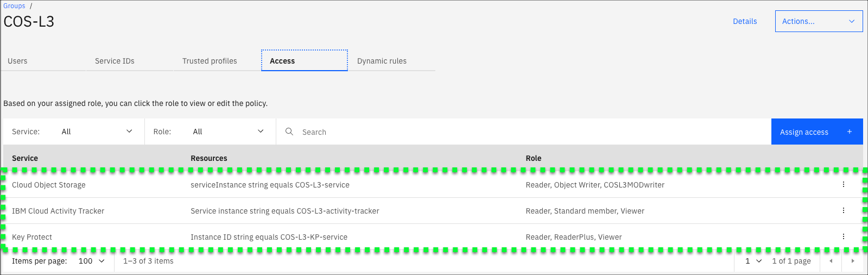The height and width of the screenshot is (275, 868).
Task: Go to previous page arrow
Action: click(x=831, y=261)
